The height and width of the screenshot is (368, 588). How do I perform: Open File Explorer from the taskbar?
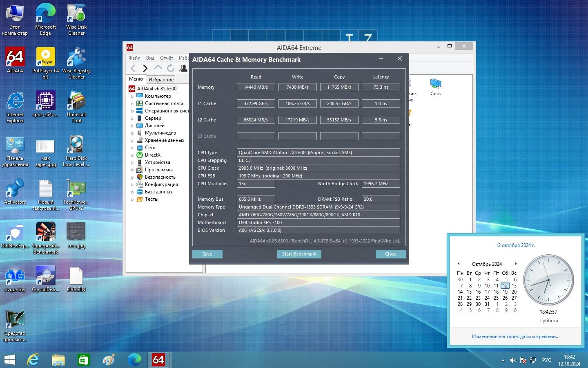(x=58, y=360)
